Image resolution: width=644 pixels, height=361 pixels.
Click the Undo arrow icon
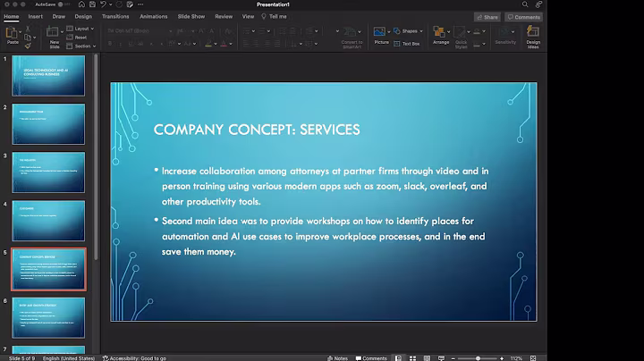pyautogui.click(x=103, y=4)
